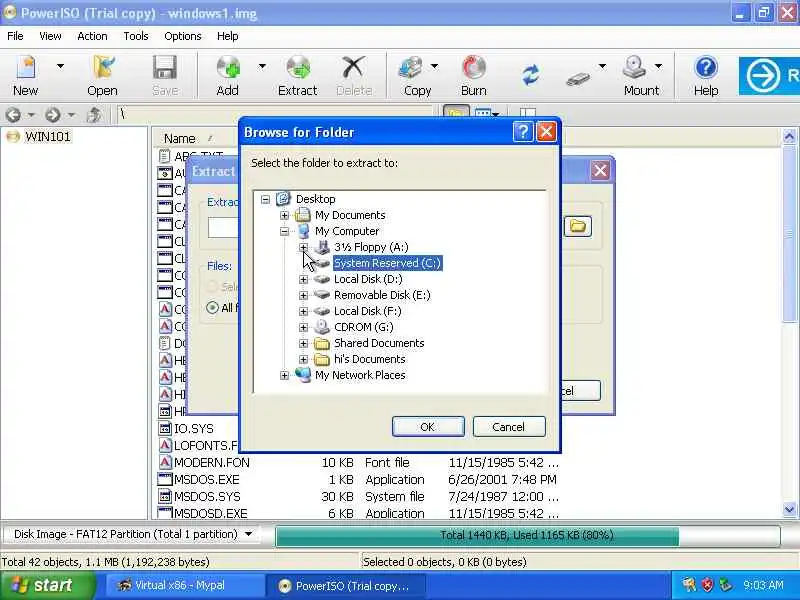This screenshot has height=600, width=800.
Task: Open the Add dropdown arrow
Action: point(262,66)
